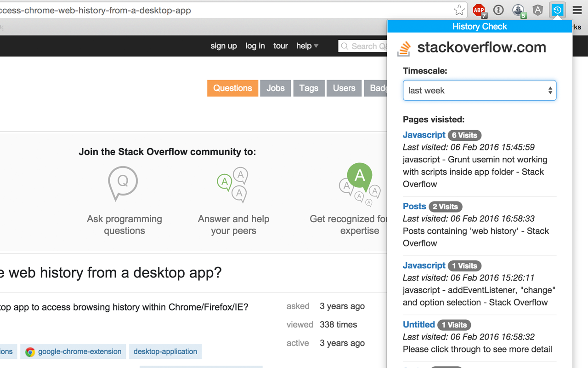Click the 'asked' label

[x=298, y=306]
